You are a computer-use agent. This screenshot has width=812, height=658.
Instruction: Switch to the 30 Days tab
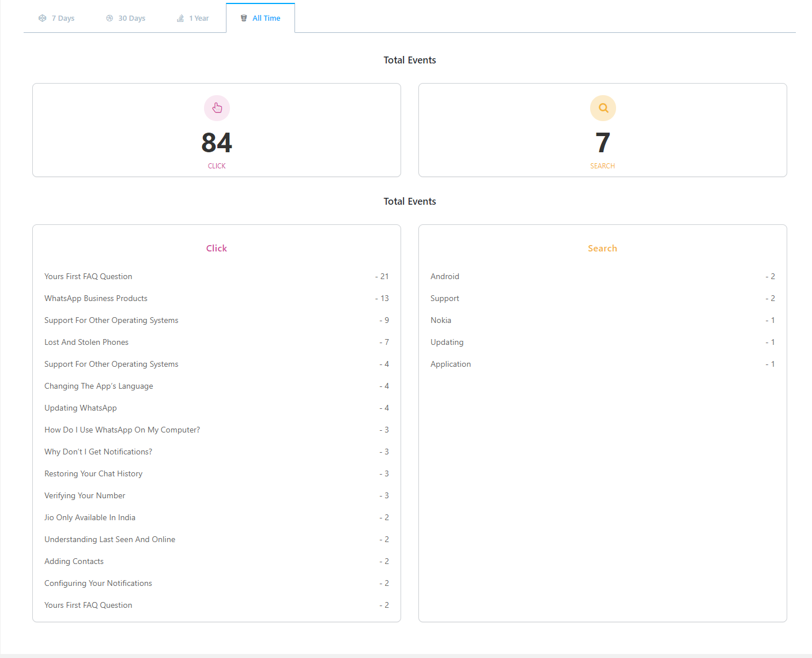pyautogui.click(x=126, y=18)
